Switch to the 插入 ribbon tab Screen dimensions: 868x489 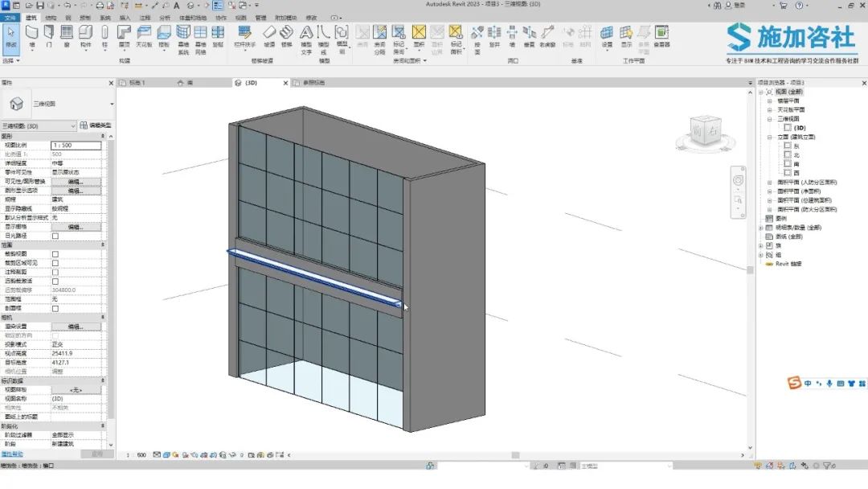(125, 18)
